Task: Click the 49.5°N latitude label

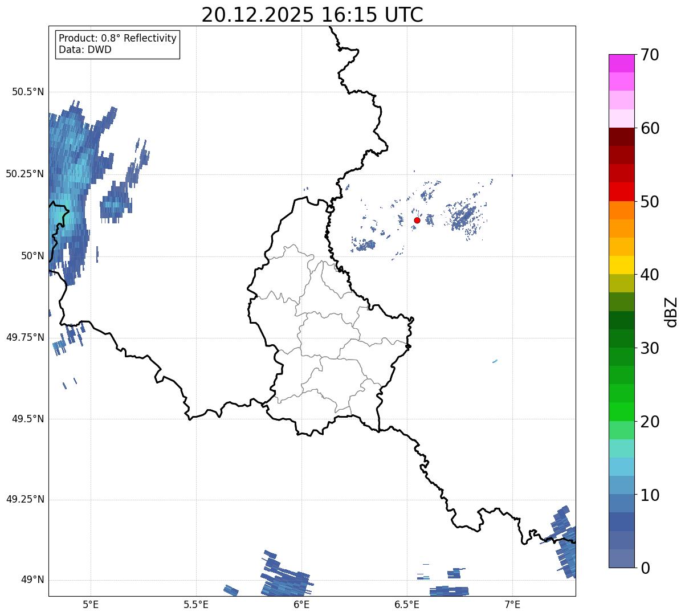Action: pos(28,419)
